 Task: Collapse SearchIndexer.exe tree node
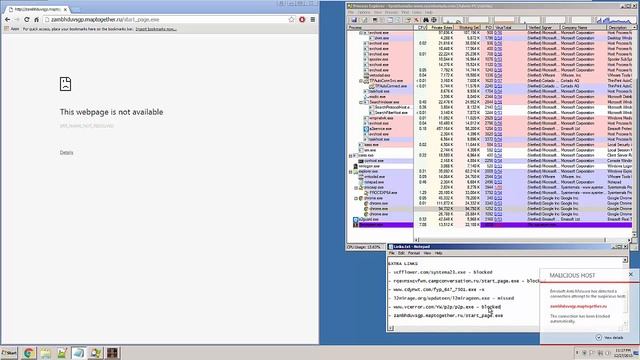point(361,102)
